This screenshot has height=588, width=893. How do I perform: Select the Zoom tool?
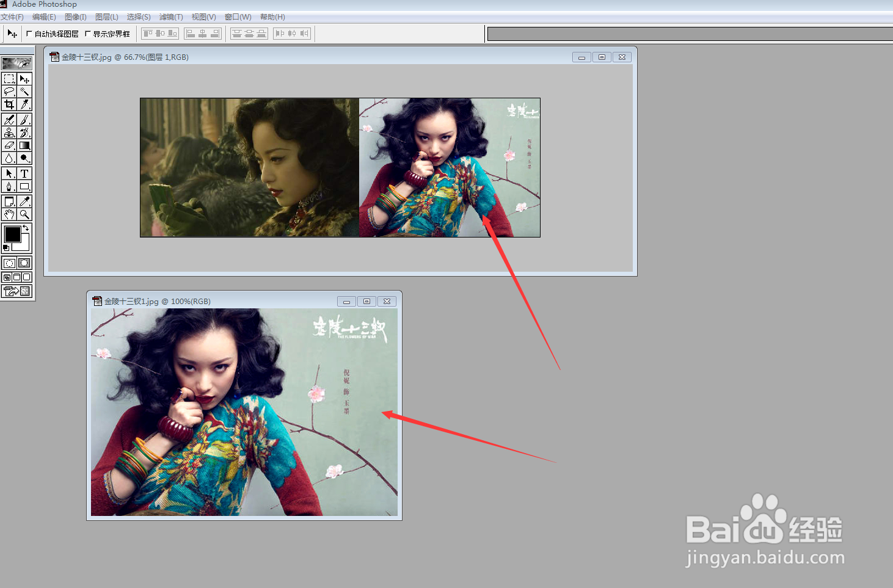point(24,214)
